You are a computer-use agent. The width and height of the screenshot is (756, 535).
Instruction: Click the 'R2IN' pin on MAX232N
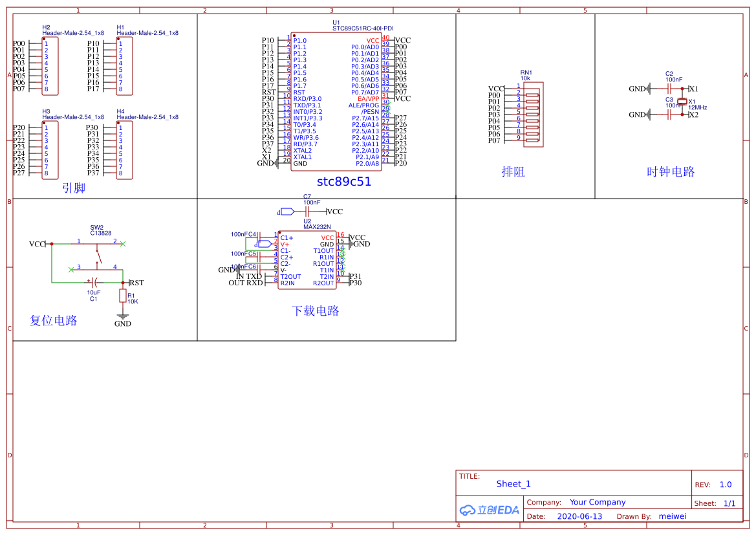(x=287, y=283)
